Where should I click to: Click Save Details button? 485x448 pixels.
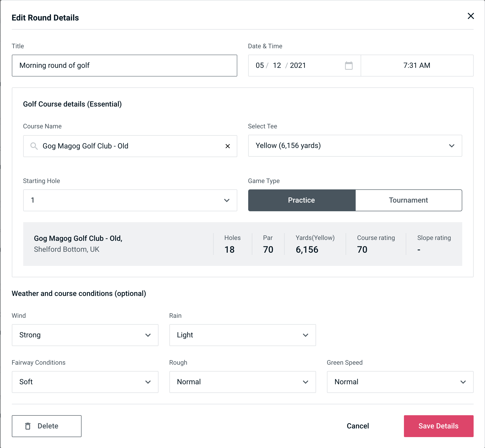coord(438,426)
